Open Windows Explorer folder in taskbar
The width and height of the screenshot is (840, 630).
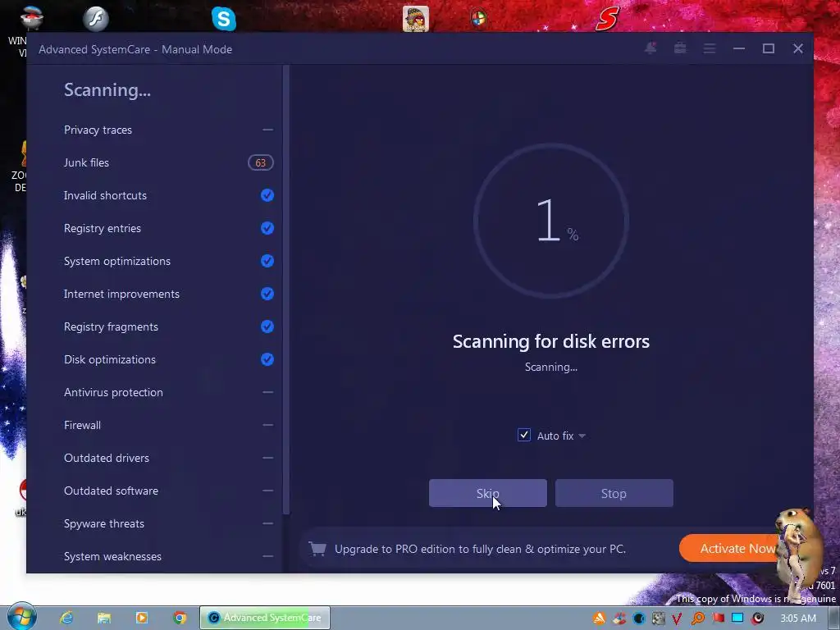(x=104, y=618)
